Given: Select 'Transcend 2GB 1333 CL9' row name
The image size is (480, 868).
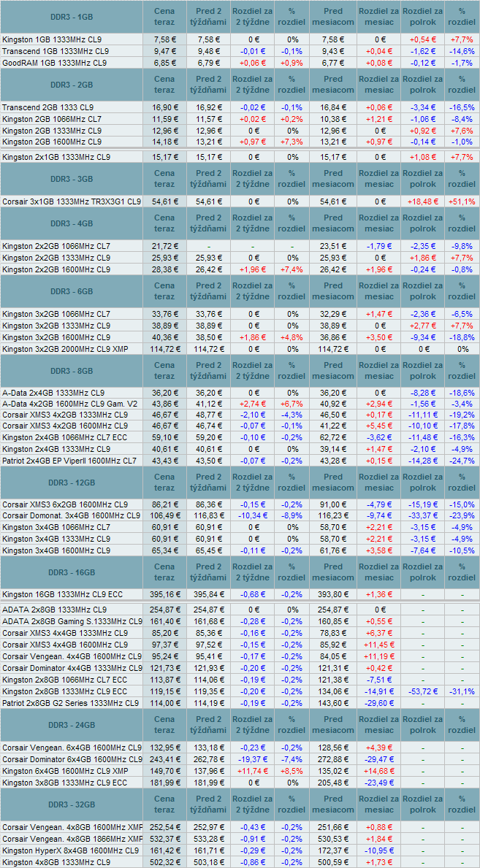Looking at the screenshot, I should click(48, 107).
